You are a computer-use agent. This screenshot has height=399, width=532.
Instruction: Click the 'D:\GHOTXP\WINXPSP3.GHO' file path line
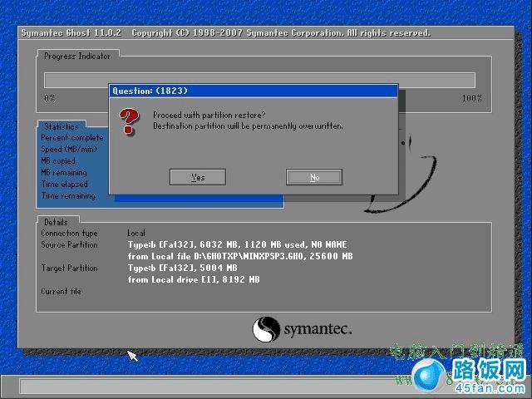pos(240,256)
